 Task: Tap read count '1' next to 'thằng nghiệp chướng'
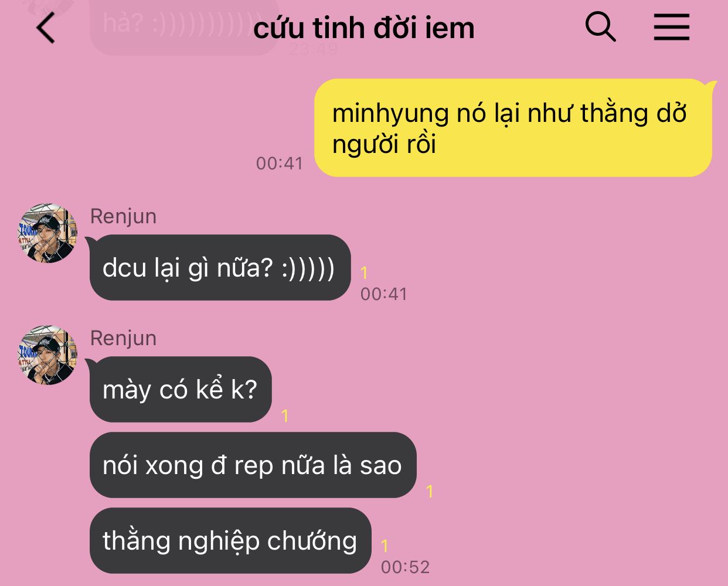pyautogui.click(x=385, y=546)
